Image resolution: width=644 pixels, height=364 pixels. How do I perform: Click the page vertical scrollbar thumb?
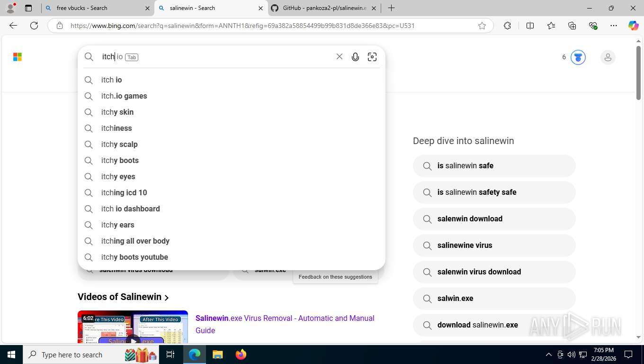pyautogui.click(x=638, y=73)
